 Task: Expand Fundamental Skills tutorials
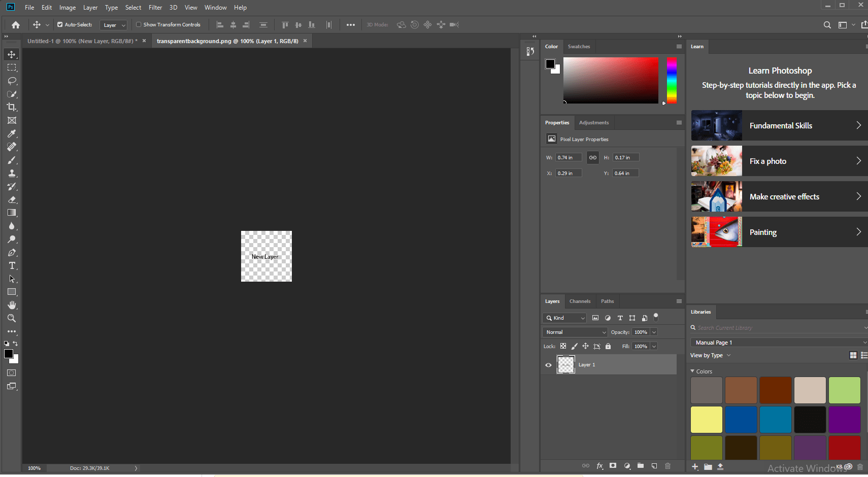click(780, 125)
